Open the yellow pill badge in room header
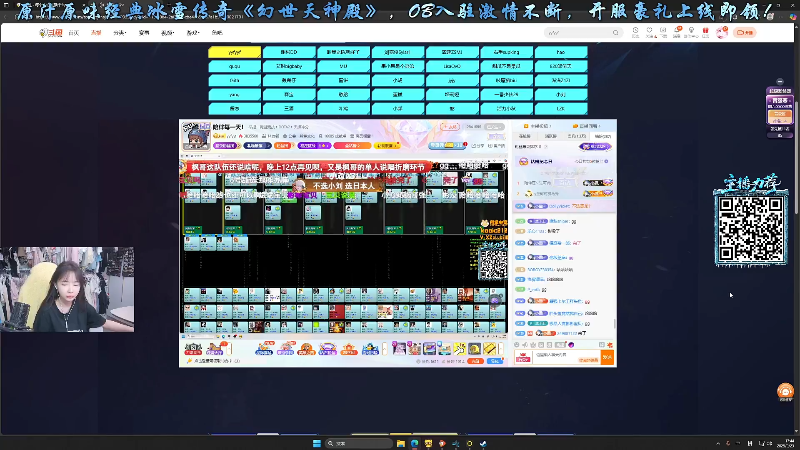Image resolution: width=800 pixels, height=450 pixels. pyautogui.click(x=387, y=146)
